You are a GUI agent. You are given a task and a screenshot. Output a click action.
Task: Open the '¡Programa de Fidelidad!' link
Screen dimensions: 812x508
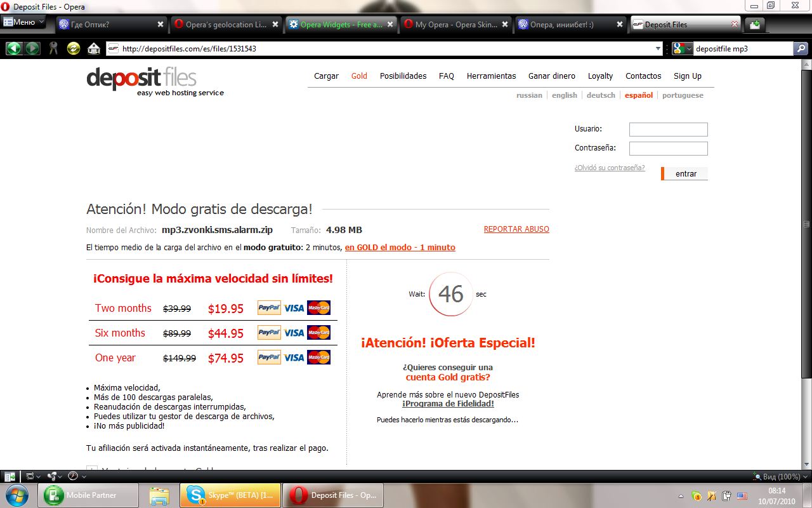[x=448, y=403]
